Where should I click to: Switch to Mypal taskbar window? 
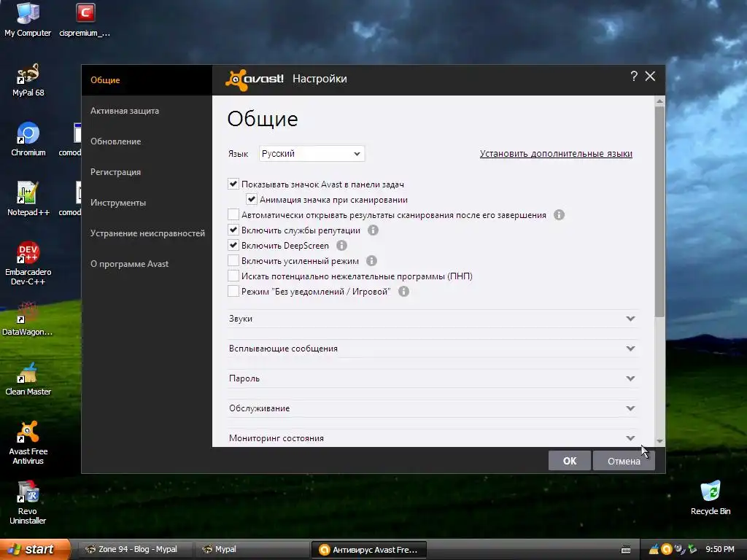252,550
